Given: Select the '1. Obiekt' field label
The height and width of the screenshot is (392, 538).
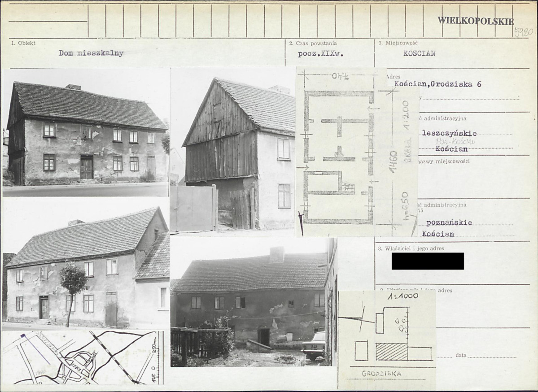Looking at the screenshot, I should pos(23,43).
